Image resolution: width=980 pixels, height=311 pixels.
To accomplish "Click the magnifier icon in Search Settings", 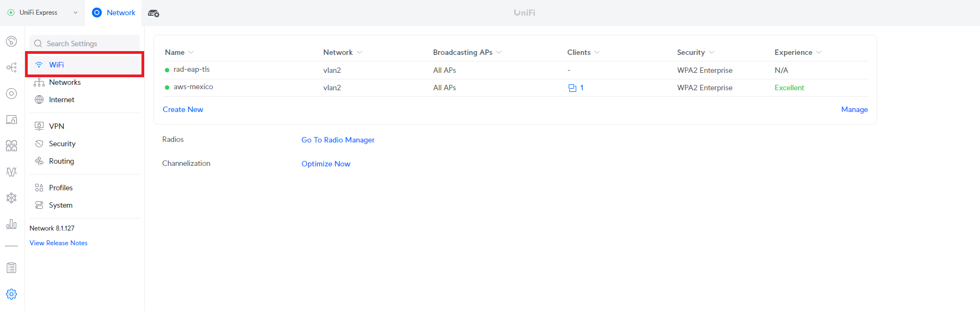I will [x=38, y=43].
